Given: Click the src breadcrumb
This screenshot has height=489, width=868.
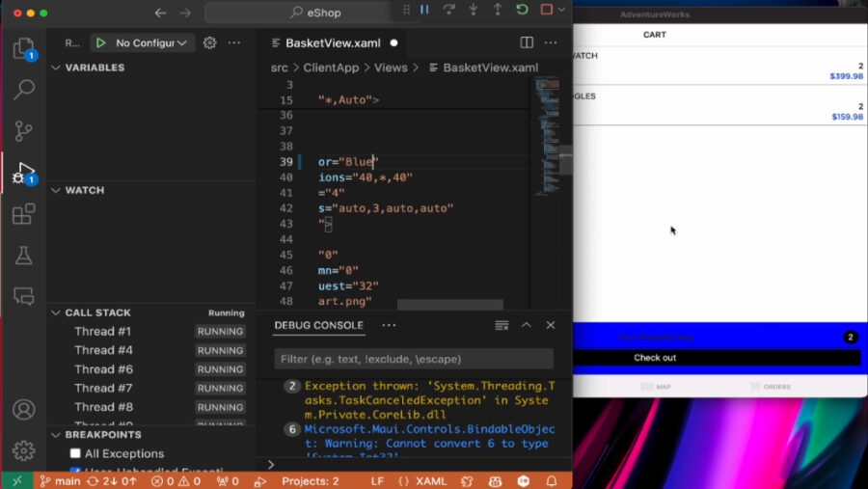Looking at the screenshot, I should [279, 68].
